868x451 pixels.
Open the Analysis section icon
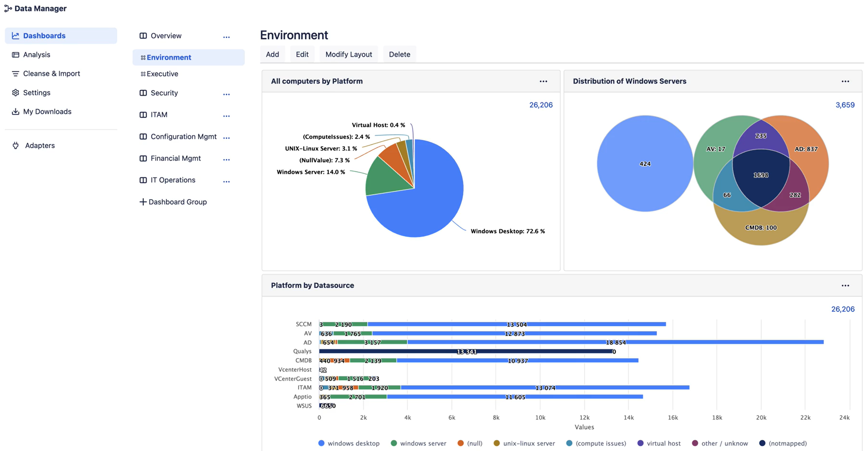tap(16, 55)
